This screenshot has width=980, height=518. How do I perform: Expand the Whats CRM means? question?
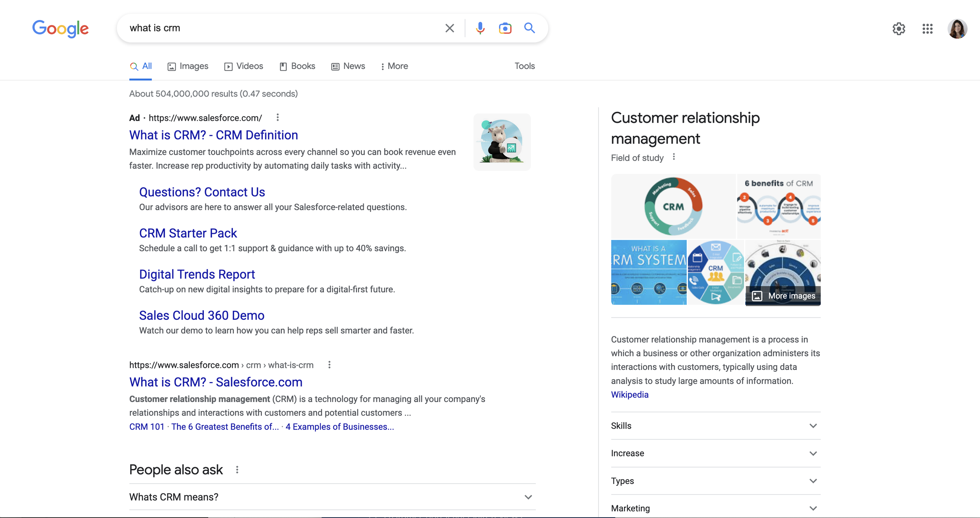(x=332, y=497)
